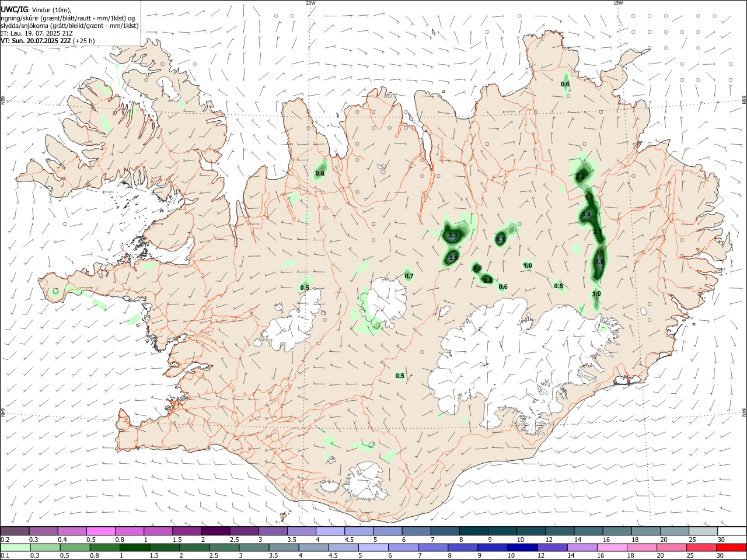Click the 3.4 value in eastern rain band

(587, 215)
